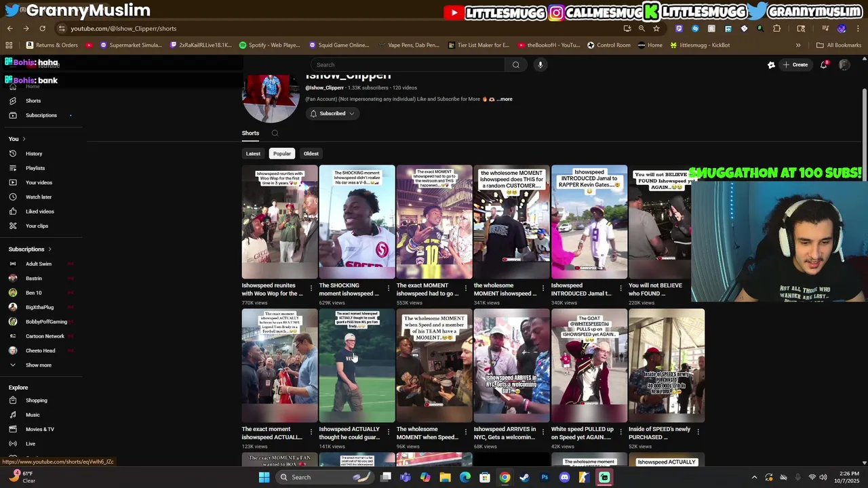This screenshot has height=488, width=868.
Task: Open the Chrome apps grid icon
Action: tap(9, 45)
